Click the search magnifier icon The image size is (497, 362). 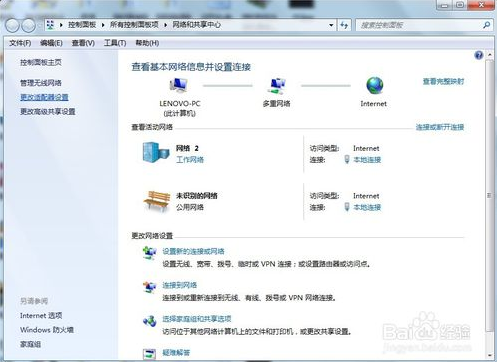486,25
